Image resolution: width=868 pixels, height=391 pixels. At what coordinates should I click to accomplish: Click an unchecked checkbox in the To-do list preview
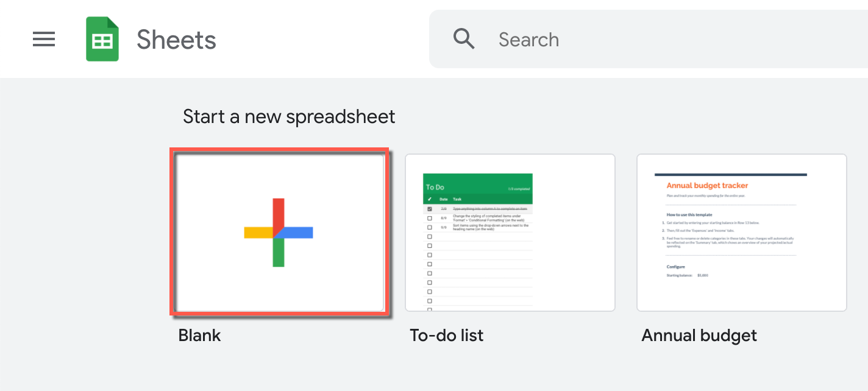430,218
